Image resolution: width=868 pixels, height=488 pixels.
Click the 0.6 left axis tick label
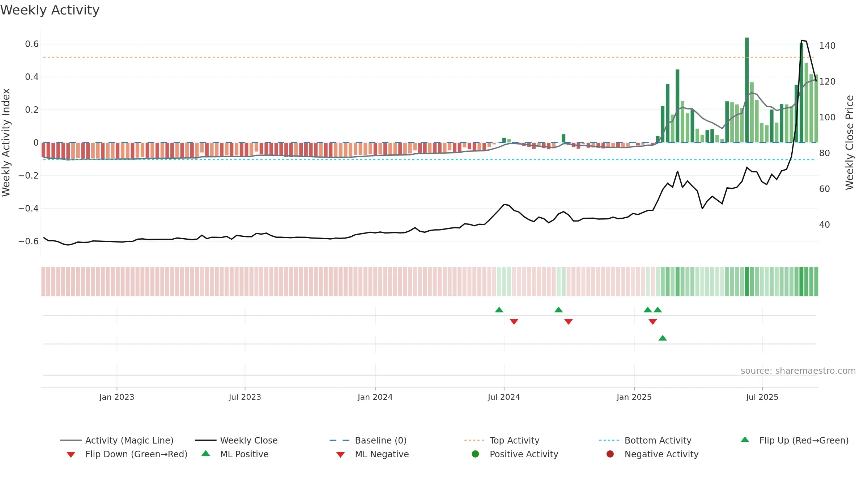tap(32, 44)
